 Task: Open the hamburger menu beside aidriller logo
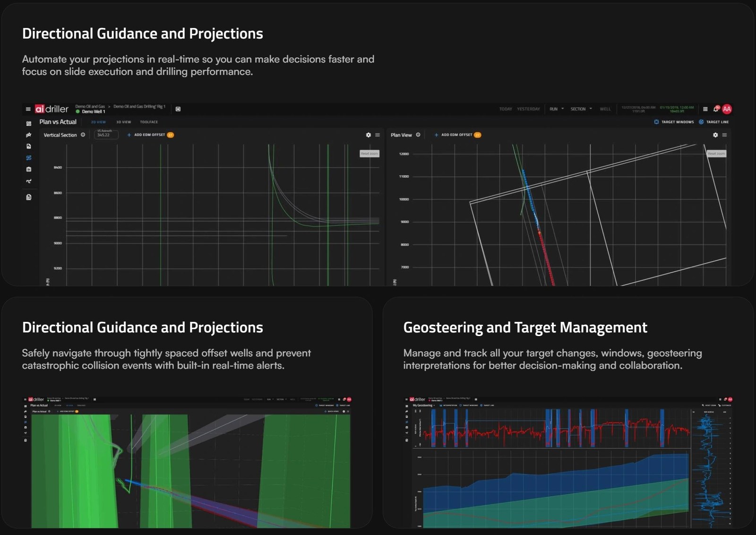pyautogui.click(x=28, y=109)
